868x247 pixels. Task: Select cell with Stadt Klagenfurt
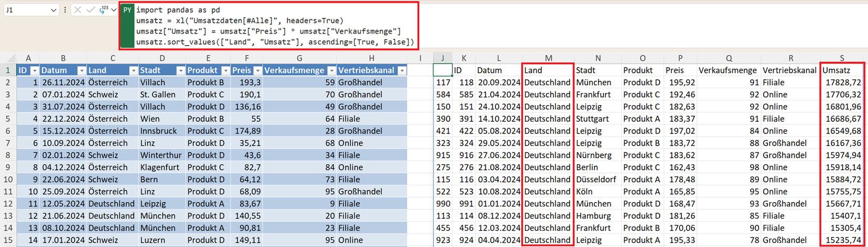pyautogui.click(x=161, y=167)
